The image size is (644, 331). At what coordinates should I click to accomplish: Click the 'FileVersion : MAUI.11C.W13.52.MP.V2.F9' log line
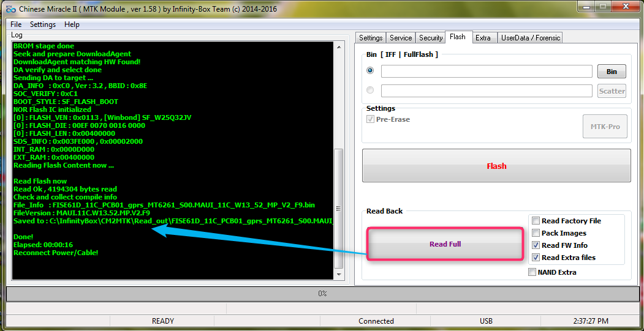tap(81, 213)
